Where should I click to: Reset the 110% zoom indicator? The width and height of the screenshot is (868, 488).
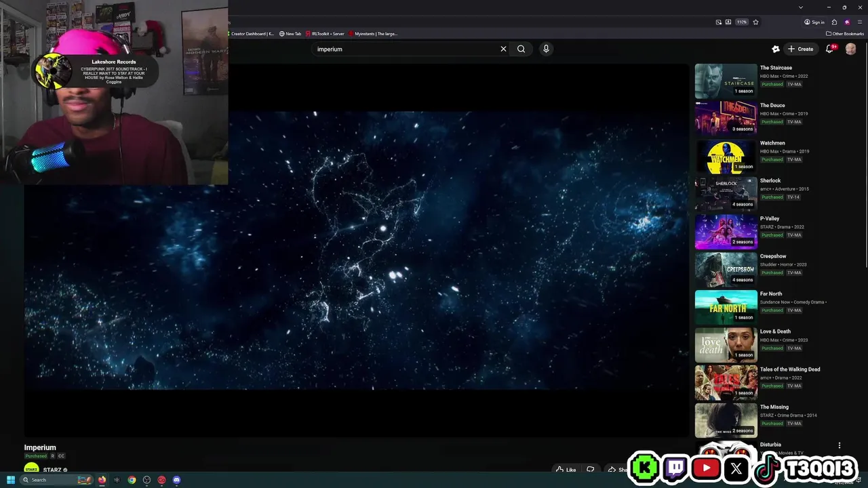point(742,22)
